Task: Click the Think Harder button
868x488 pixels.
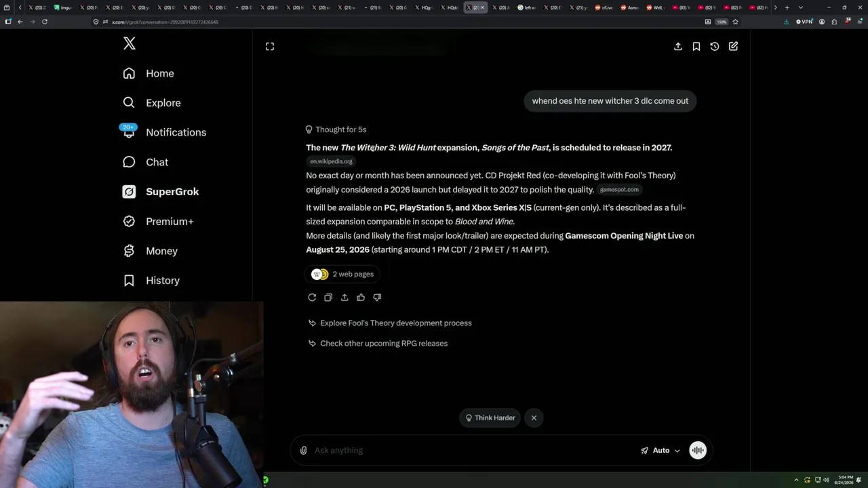Action: pos(490,418)
